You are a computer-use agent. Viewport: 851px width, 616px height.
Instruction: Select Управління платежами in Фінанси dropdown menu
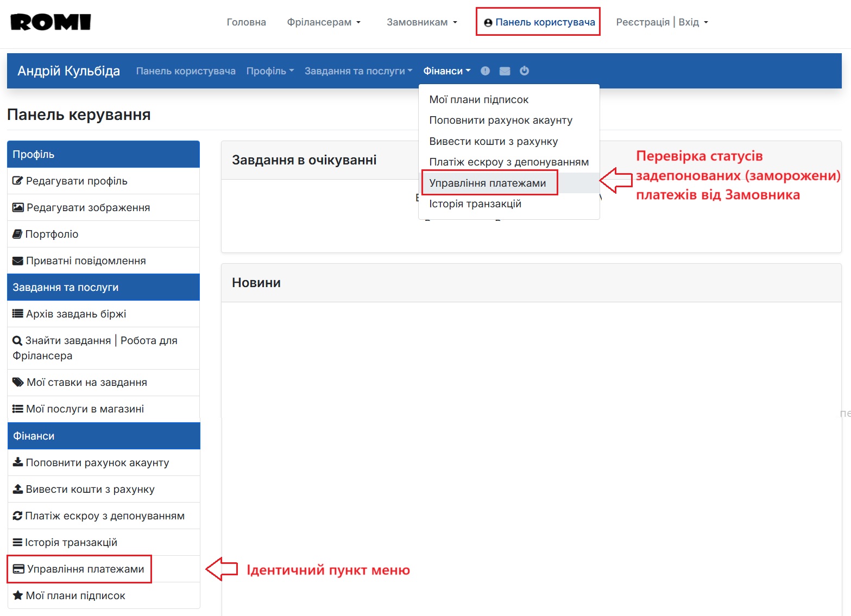click(x=487, y=183)
